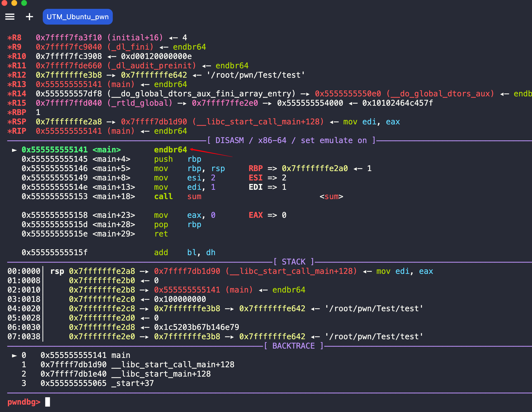Viewport: 532px width, 412px height.
Task: Click value 0xd00120000000e on R10 row
Action: coord(156,56)
